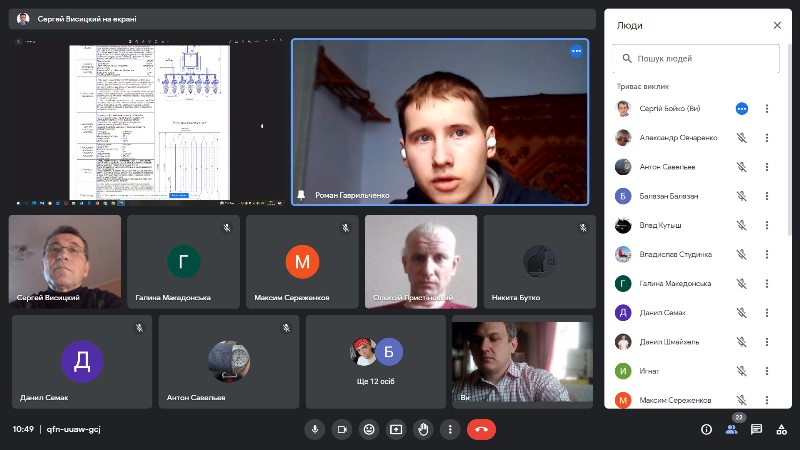Mute icon next to Антон Савельев in list
Screen dimensions: 800x450
pos(741,167)
